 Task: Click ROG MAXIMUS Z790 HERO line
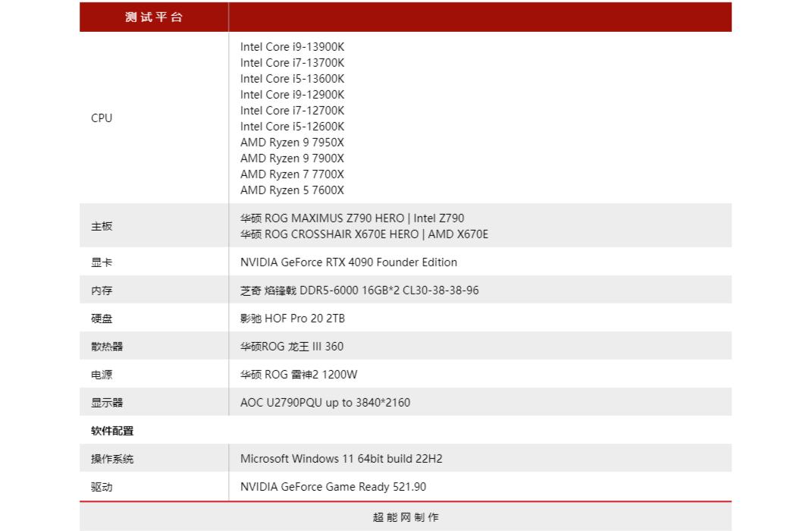click(352, 218)
